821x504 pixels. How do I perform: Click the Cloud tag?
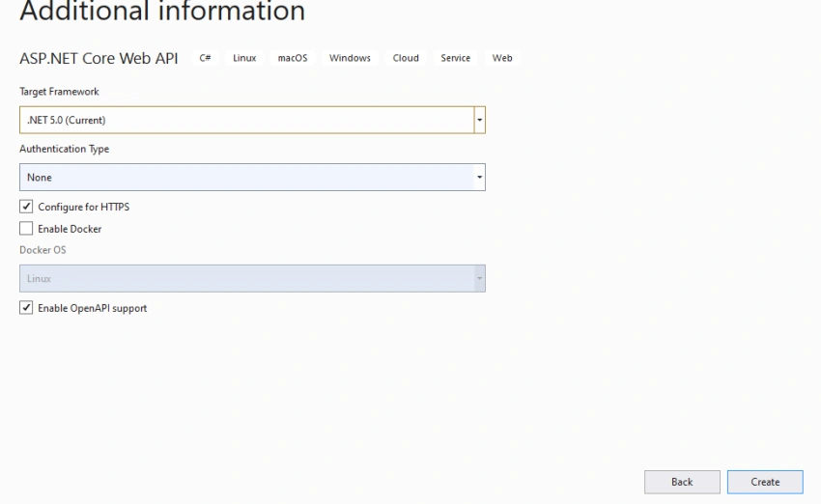(x=406, y=58)
